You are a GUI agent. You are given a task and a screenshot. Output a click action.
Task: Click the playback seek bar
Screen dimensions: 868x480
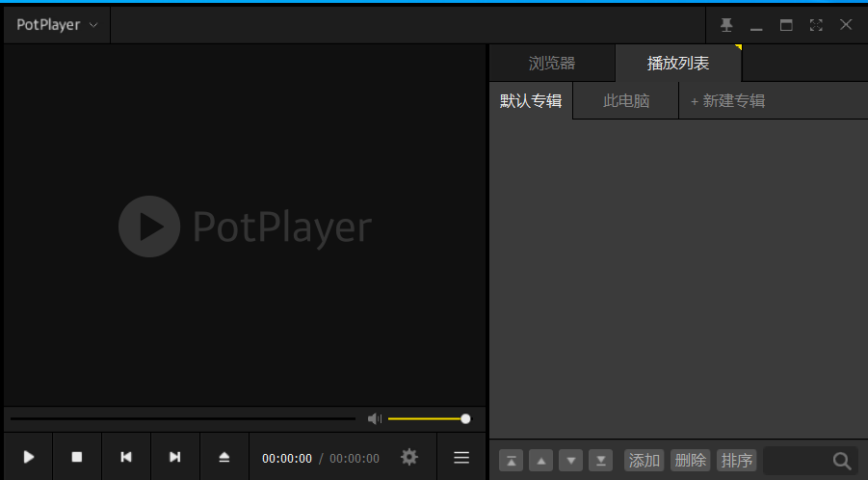[183, 418]
